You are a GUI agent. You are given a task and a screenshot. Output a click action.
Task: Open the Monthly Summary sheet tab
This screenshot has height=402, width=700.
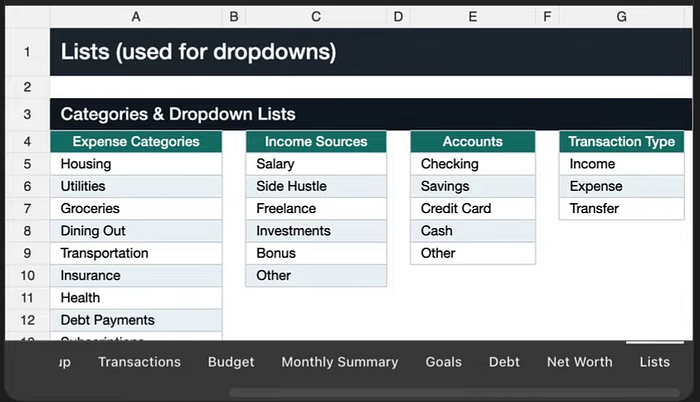point(340,362)
